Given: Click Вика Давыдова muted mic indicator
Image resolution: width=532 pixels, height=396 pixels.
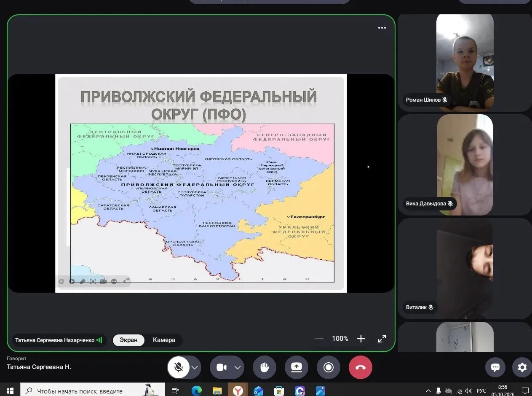Looking at the screenshot, I should (x=450, y=204).
